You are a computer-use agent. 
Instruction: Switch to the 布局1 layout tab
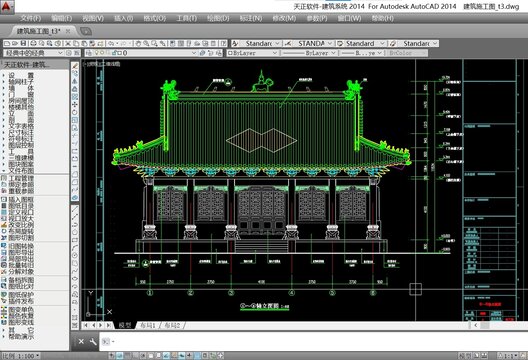[148, 325]
